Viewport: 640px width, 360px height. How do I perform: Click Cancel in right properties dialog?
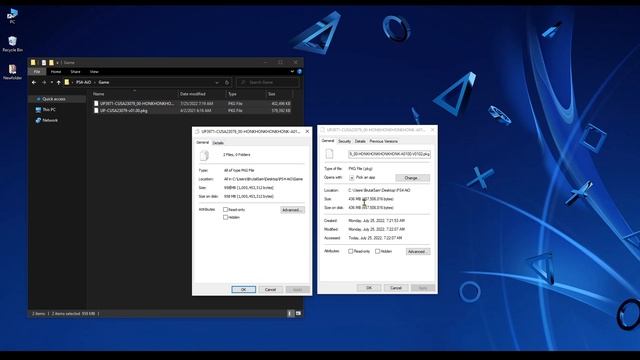pyautogui.click(x=396, y=288)
